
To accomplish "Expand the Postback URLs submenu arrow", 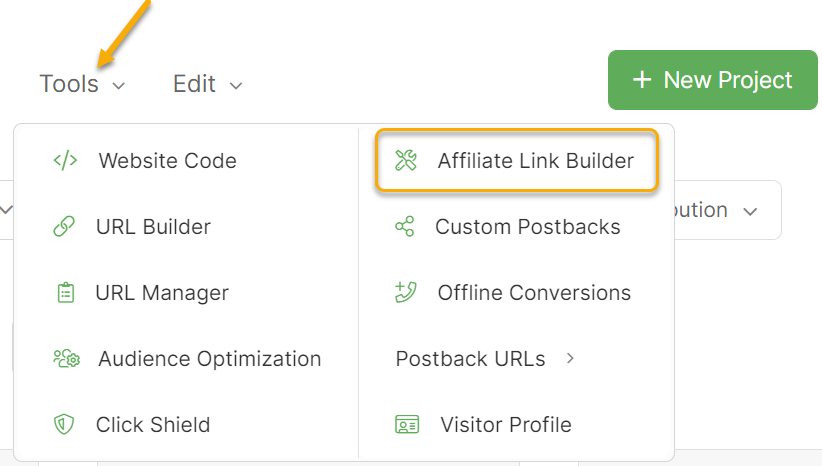I will coord(570,358).
